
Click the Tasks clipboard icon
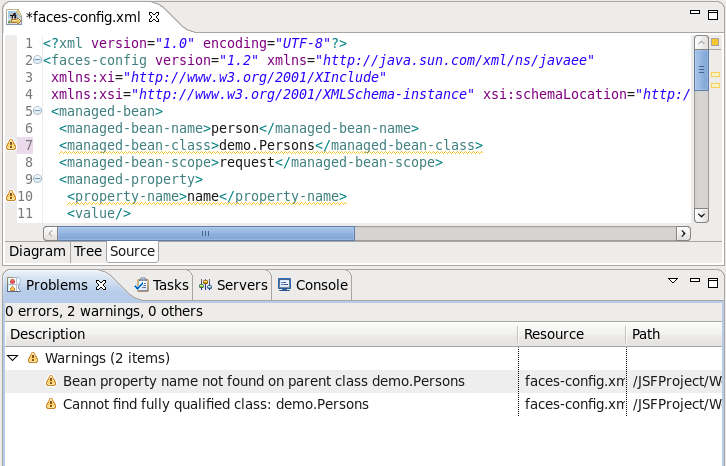141,285
